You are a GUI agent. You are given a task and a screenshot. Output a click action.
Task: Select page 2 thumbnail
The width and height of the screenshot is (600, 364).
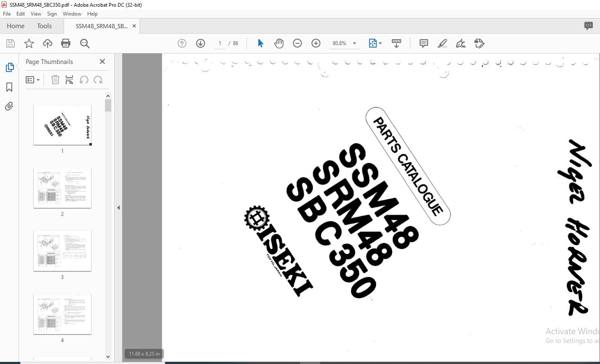[62, 188]
